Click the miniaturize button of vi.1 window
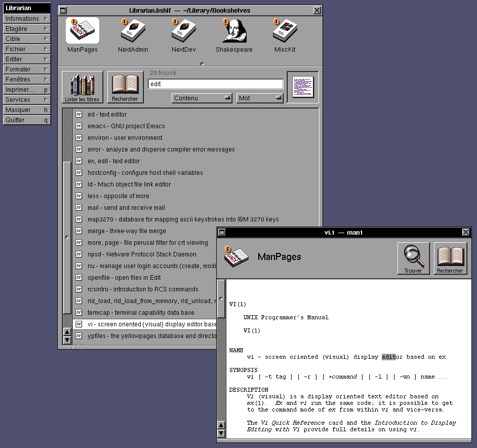 [x=222, y=233]
